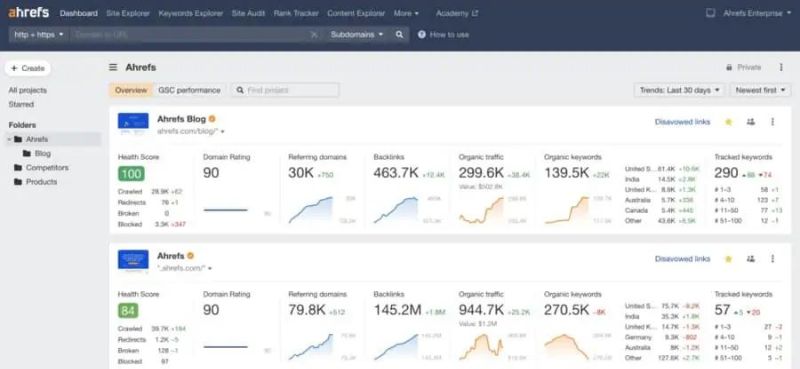Open the Ahrefs project thumbnail
The height and width of the screenshot is (369, 800).
point(133,260)
